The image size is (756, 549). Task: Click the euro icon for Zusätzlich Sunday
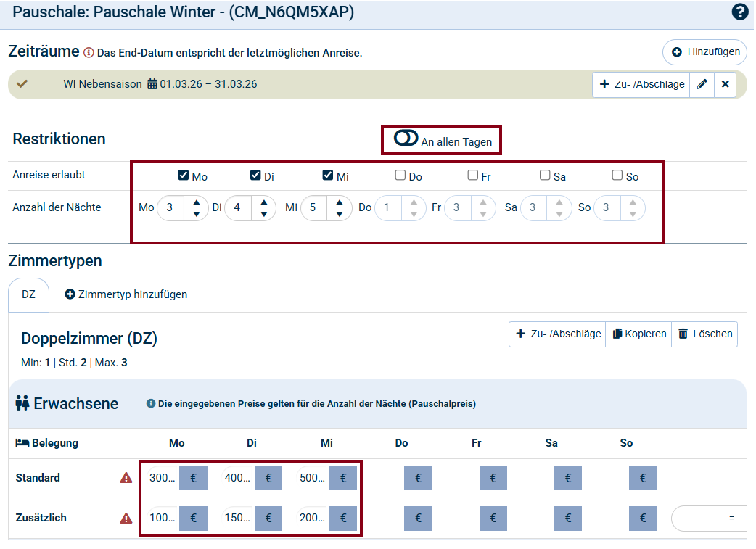pyautogui.click(x=643, y=519)
